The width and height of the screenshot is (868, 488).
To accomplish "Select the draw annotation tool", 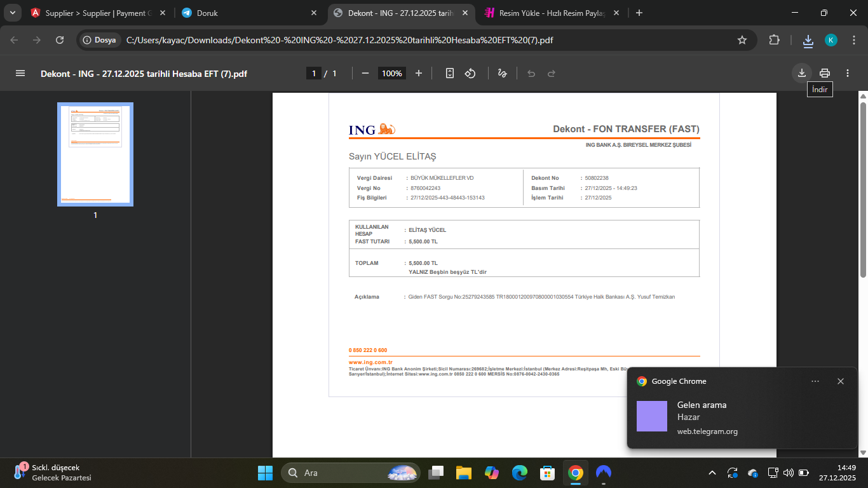I will (x=502, y=73).
